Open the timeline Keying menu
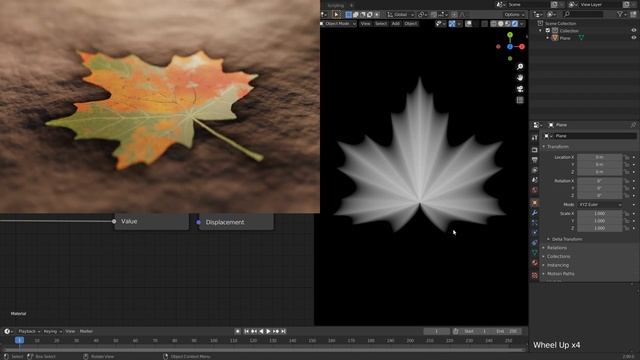 coord(52,331)
